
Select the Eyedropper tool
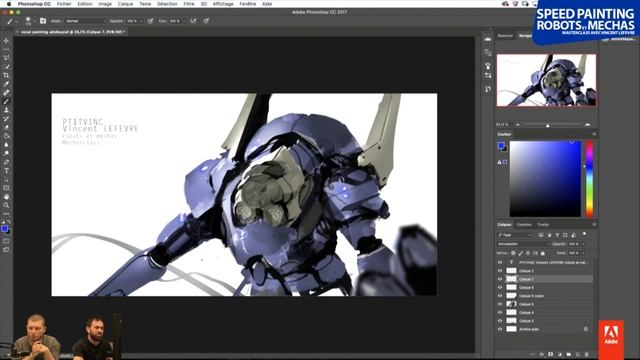(x=6, y=84)
